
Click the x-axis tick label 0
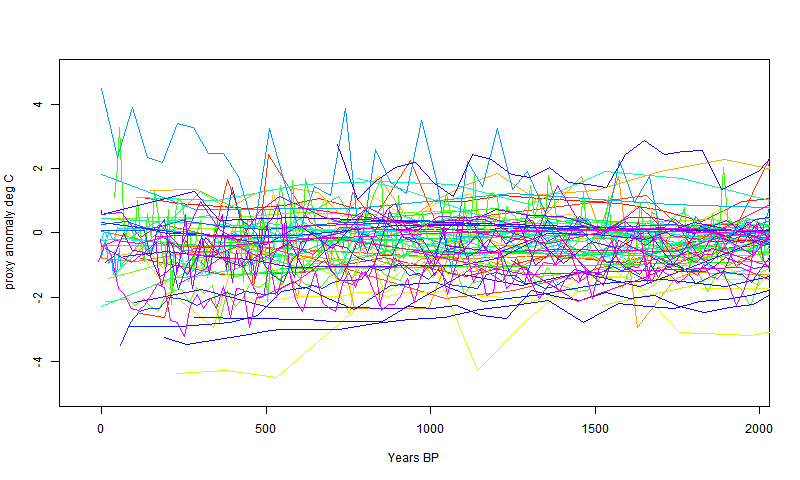click(101, 426)
